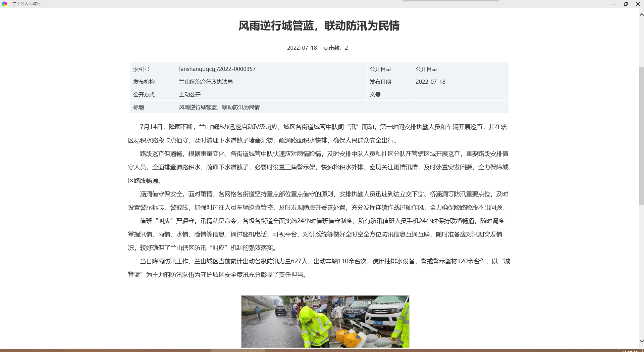Image resolution: width=644 pixels, height=352 pixels.
Task: Select 兰山区综合行政执法局 cell
Action: click(272, 82)
